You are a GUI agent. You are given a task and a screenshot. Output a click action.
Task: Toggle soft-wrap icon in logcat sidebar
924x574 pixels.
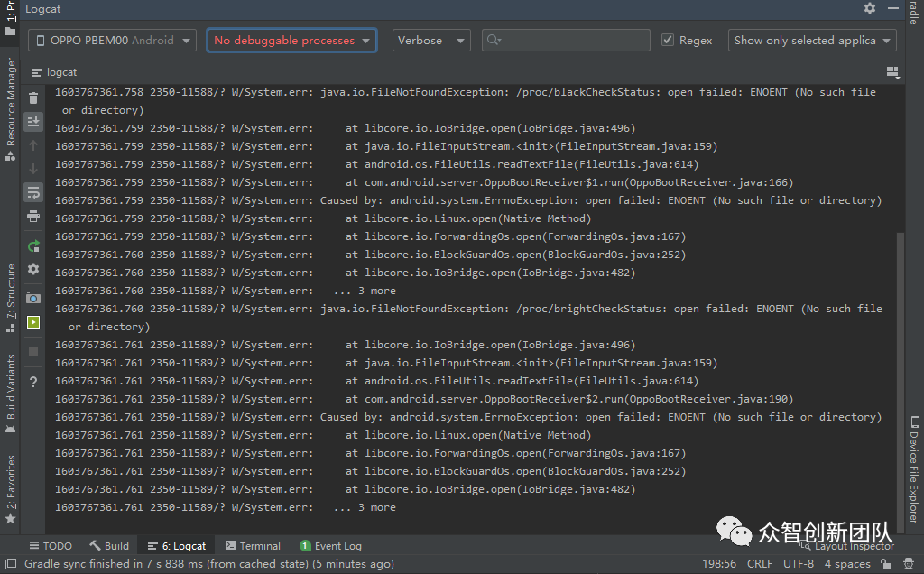click(x=33, y=192)
